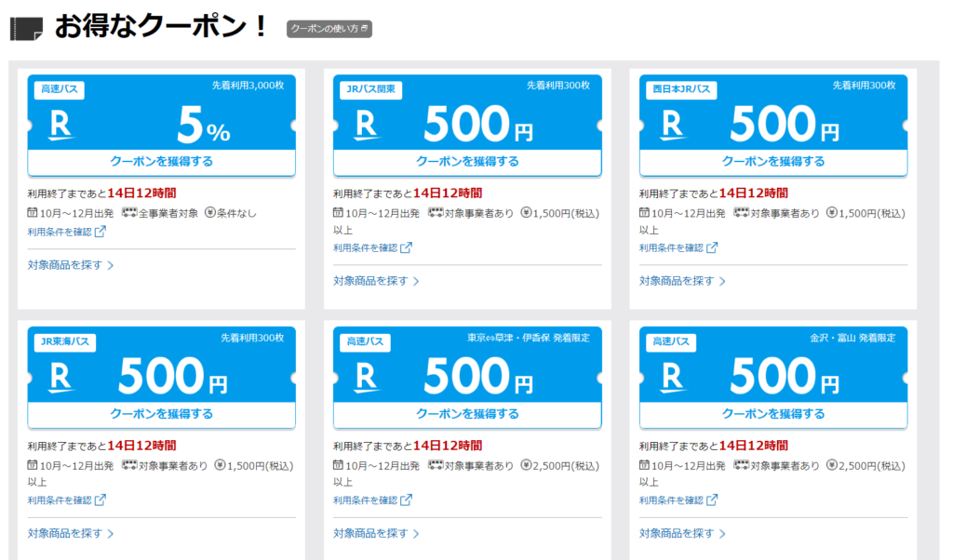Click the 西日本JRバス tag label
The width and height of the screenshot is (953, 560).
[x=681, y=89]
